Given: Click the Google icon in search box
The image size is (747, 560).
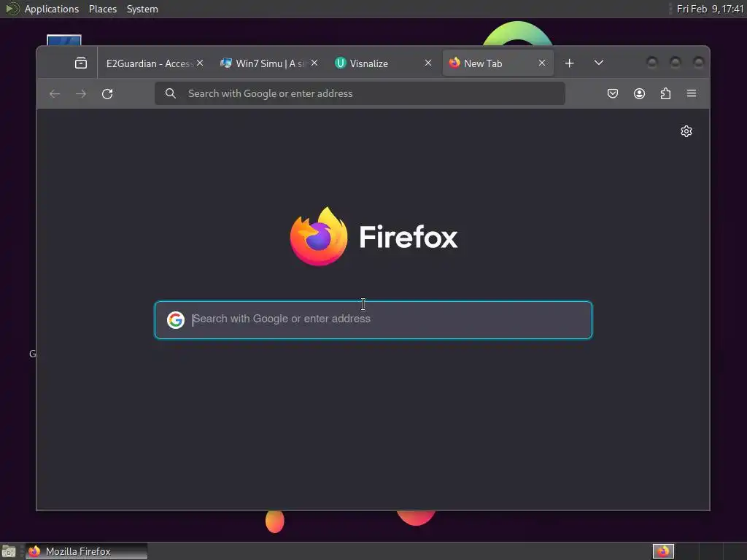Looking at the screenshot, I should click(176, 320).
